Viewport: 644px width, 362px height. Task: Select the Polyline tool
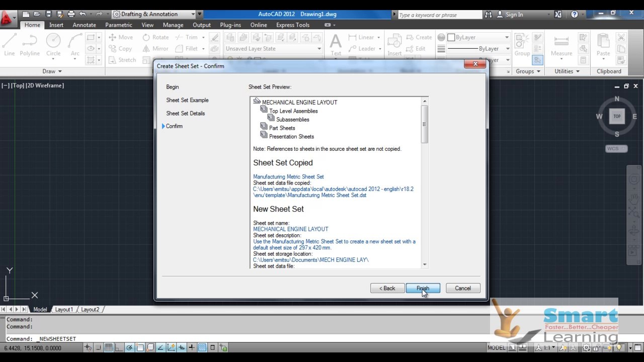click(x=30, y=45)
